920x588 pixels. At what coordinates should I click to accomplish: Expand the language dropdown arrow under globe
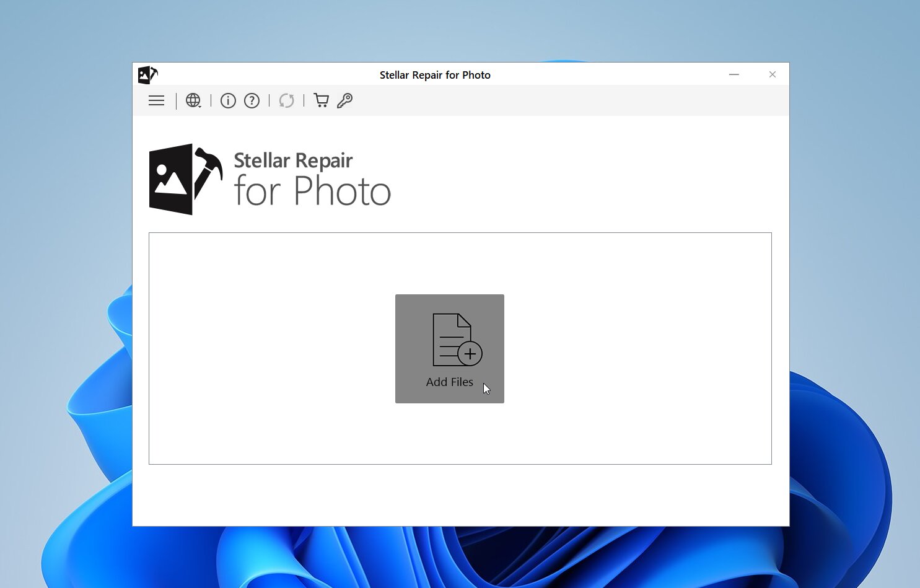tap(199, 105)
